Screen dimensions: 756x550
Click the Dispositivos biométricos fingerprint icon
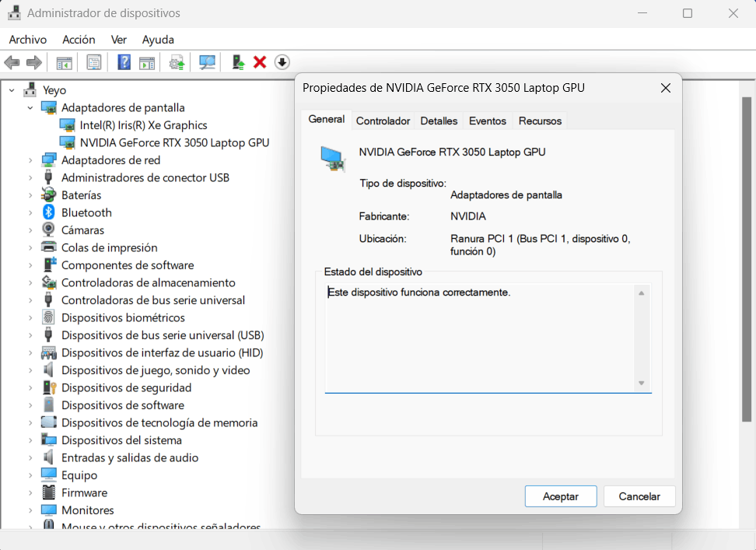[x=49, y=317]
